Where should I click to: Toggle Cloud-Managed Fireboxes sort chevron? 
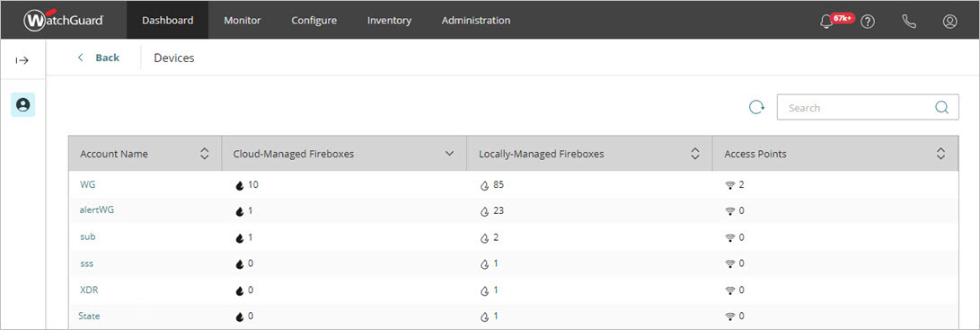pos(449,154)
